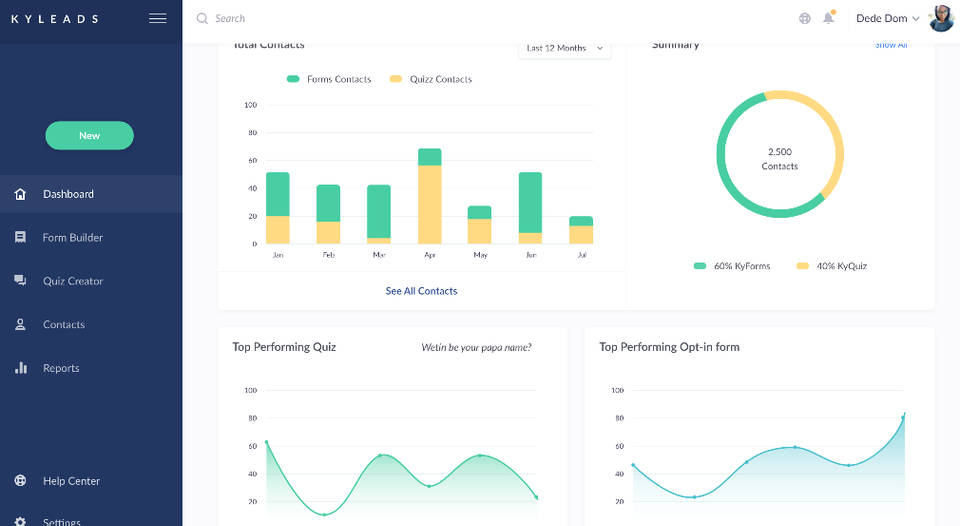960x526 pixels.
Task: Toggle Forms Contacts legend series
Action: point(328,79)
